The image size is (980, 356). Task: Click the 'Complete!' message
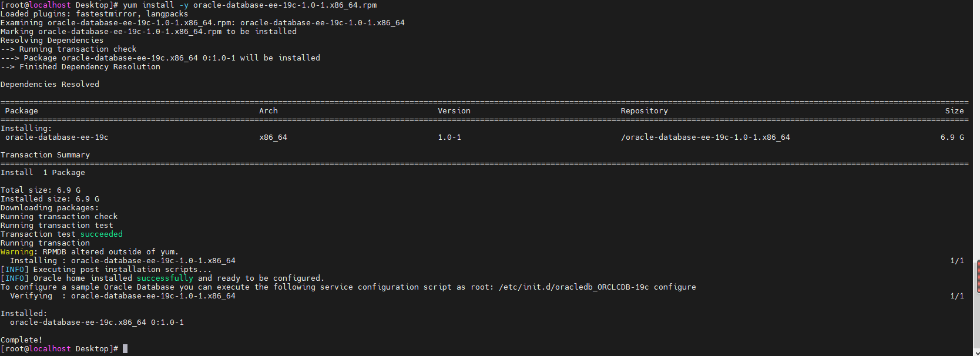tap(22, 340)
